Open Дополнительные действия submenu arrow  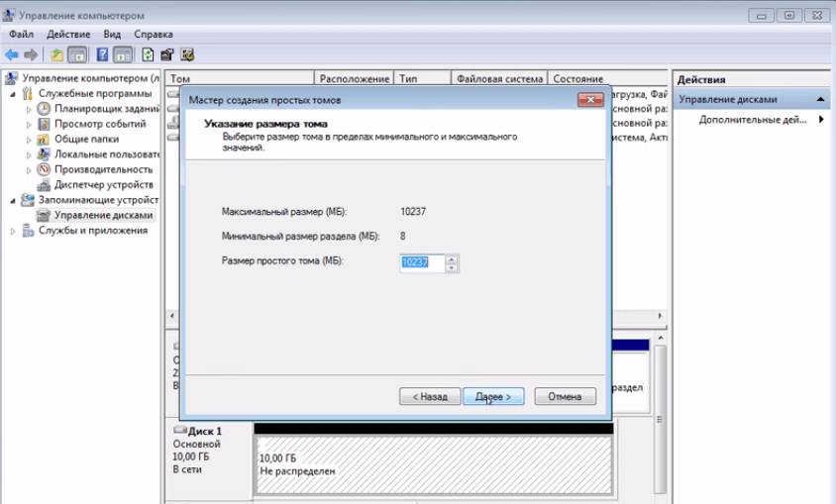point(821,120)
